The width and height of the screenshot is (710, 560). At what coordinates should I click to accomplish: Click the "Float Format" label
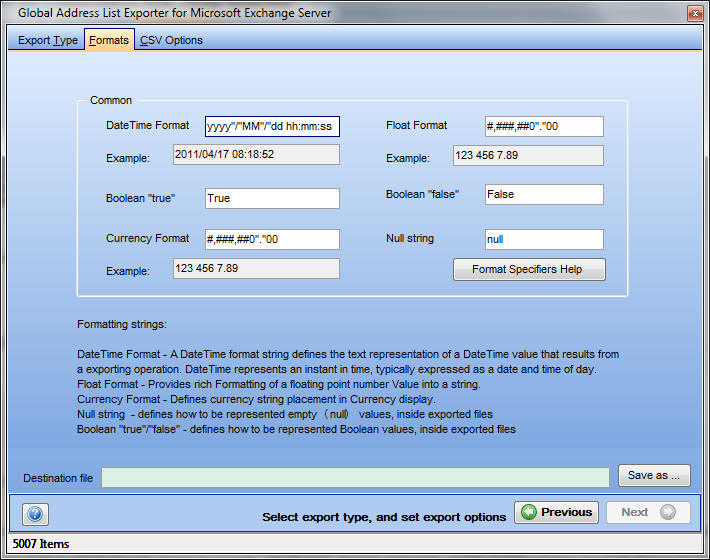[417, 125]
